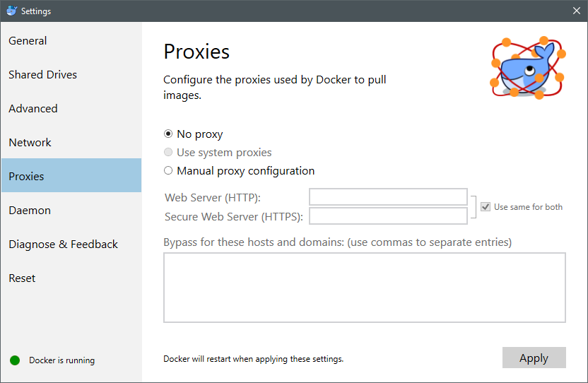Go to the Advanced settings tab
The height and width of the screenshot is (383, 588).
tap(33, 109)
